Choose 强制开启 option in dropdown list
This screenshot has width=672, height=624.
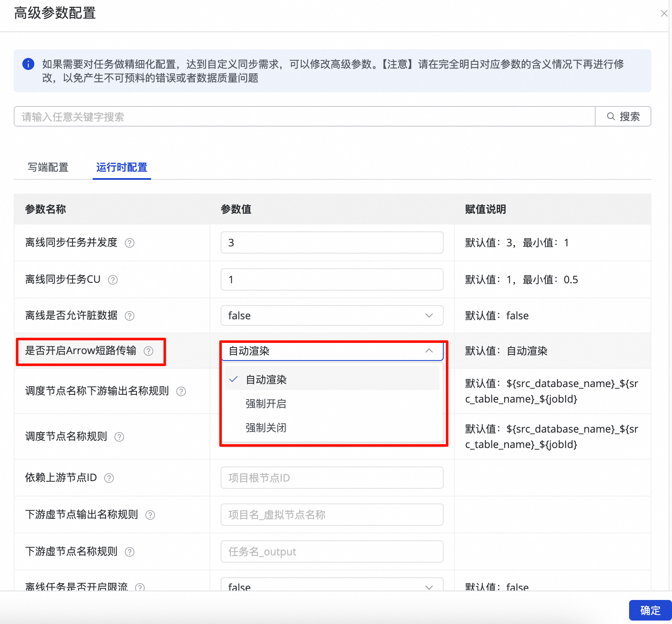[332, 403]
